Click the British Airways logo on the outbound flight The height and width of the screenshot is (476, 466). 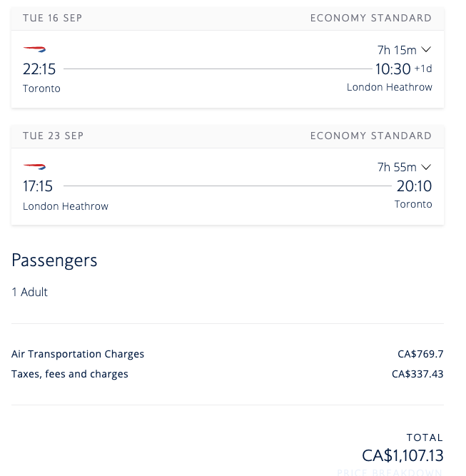click(x=34, y=49)
